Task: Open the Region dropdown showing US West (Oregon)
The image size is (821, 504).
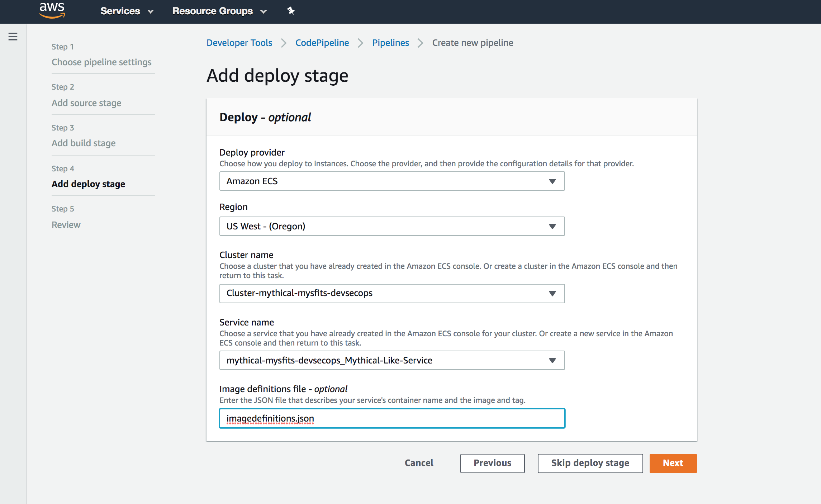Action: [x=392, y=226]
